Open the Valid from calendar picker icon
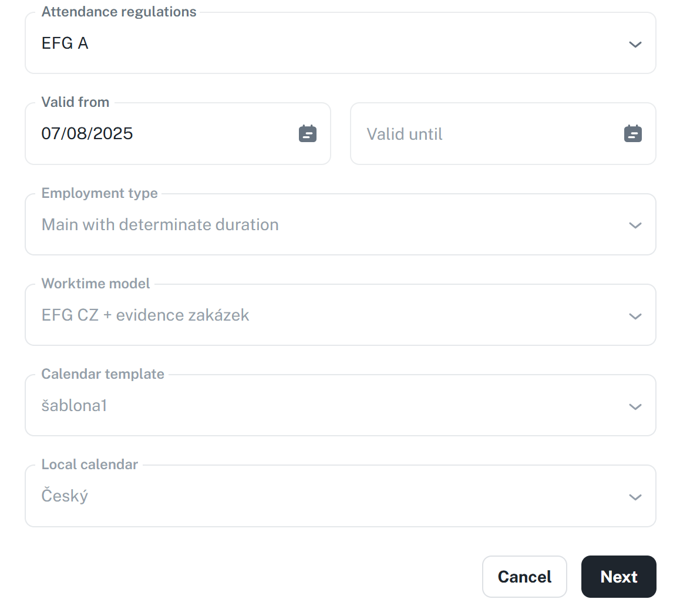 pos(308,134)
